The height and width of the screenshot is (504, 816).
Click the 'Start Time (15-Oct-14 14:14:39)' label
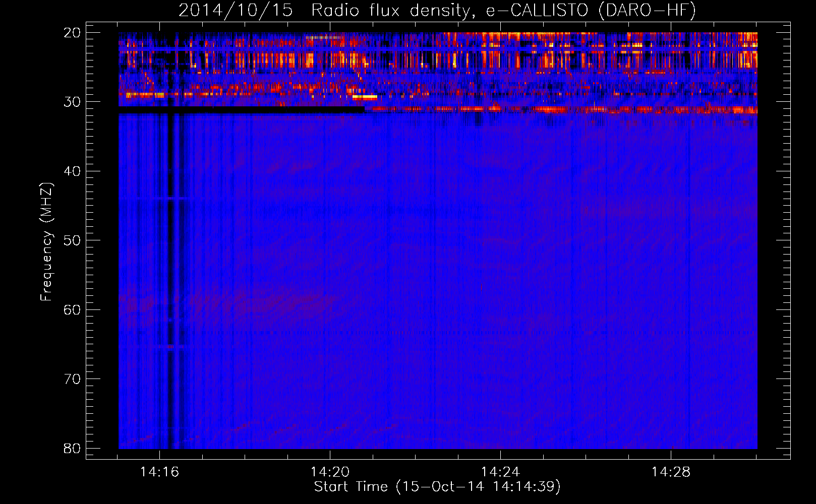tap(437, 487)
